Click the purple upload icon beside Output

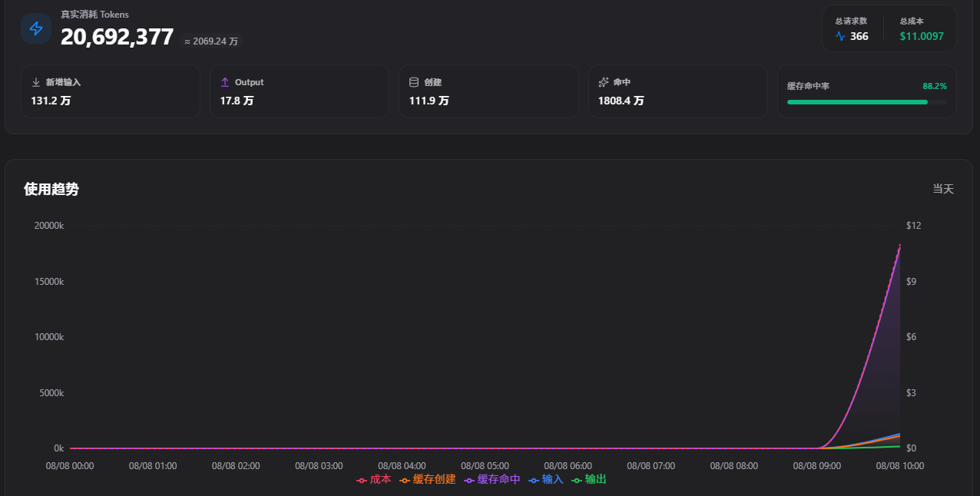(225, 82)
